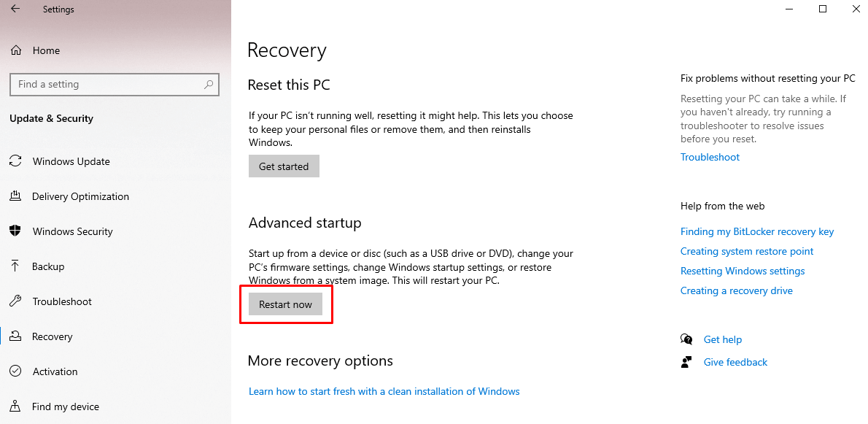The image size is (868, 424).
Task: Click the Windows Update refresh icon
Action: (x=15, y=161)
